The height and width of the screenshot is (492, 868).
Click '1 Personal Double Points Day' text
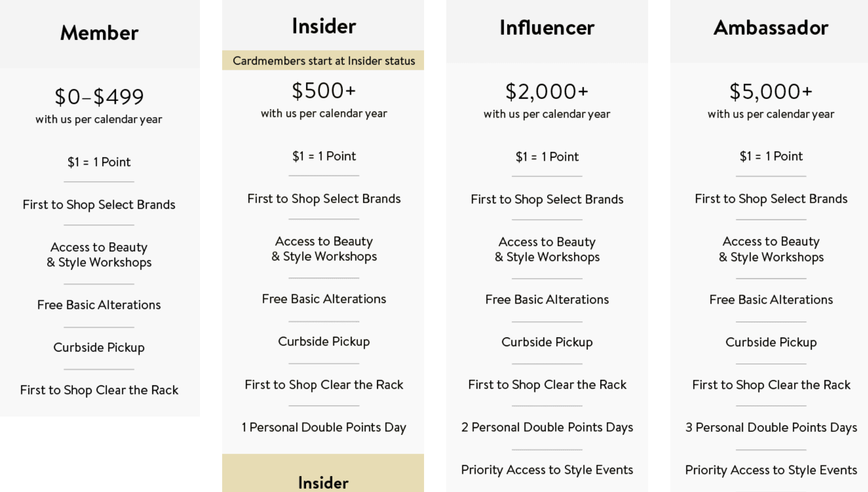click(323, 427)
